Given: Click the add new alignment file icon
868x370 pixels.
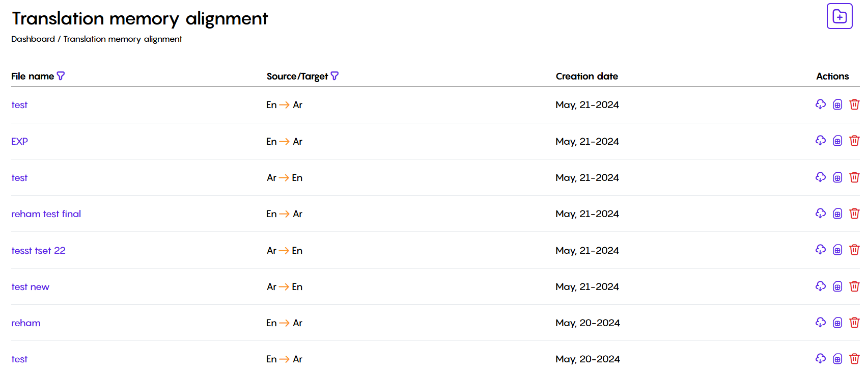Looking at the screenshot, I should point(839,16).
